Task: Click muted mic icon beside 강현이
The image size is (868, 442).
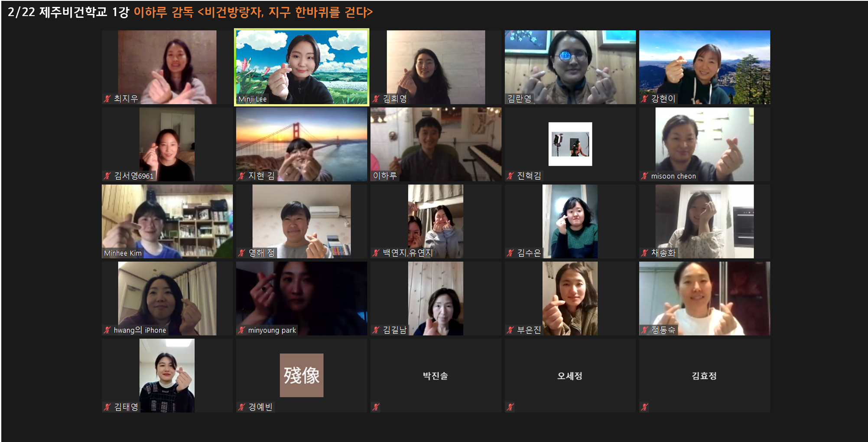Action: pyautogui.click(x=644, y=98)
